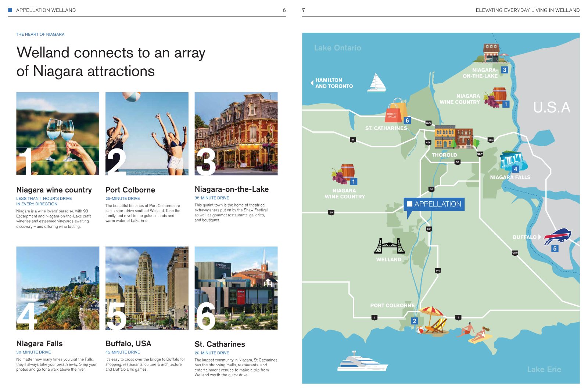
Task: Click map marker number 6 near St. Catharines
Action: point(407,121)
